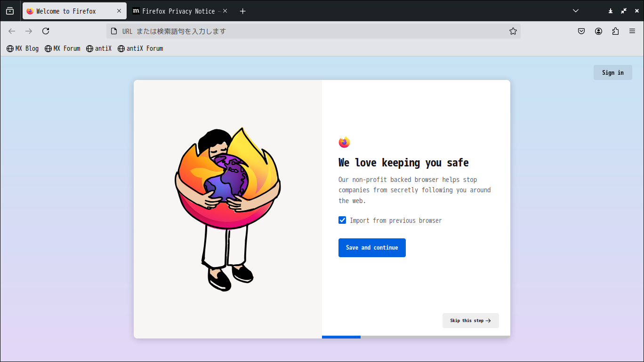This screenshot has width=644, height=362.
Task: Open the Firefox View icon
Action: coord(10,11)
